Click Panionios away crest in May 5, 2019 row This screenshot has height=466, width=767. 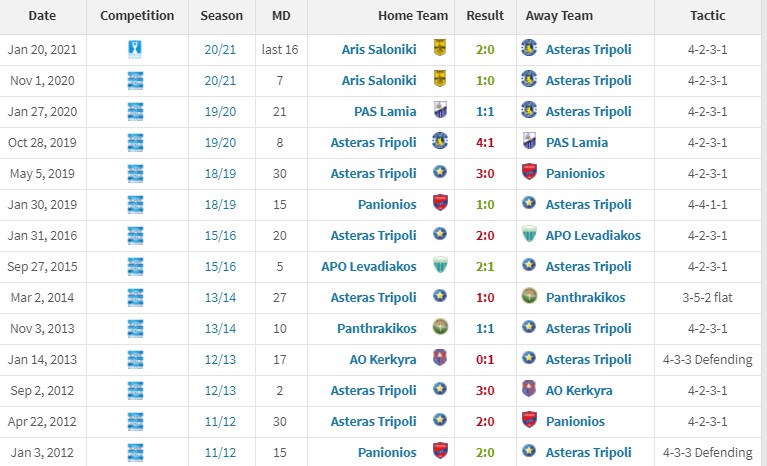pyautogui.click(x=529, y=172)
